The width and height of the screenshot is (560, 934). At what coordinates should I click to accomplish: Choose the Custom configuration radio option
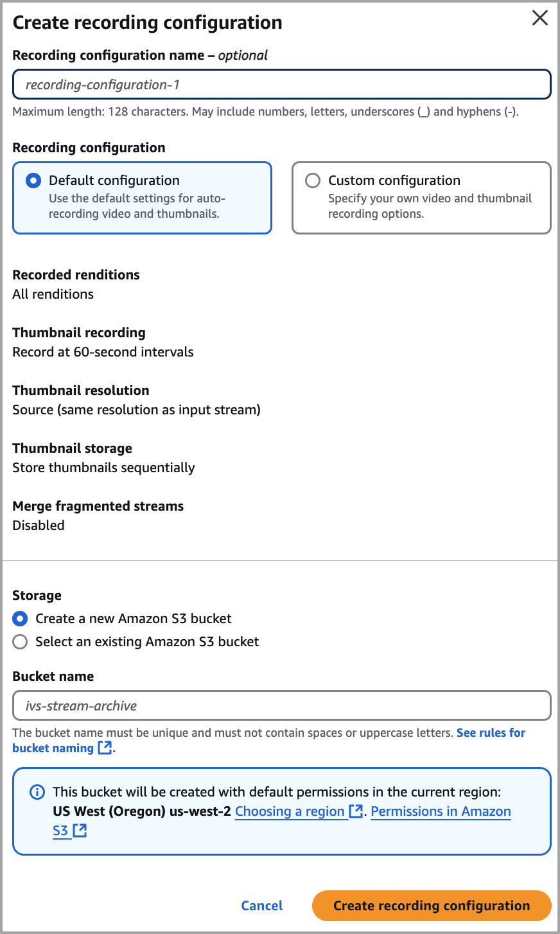[313, 181]
